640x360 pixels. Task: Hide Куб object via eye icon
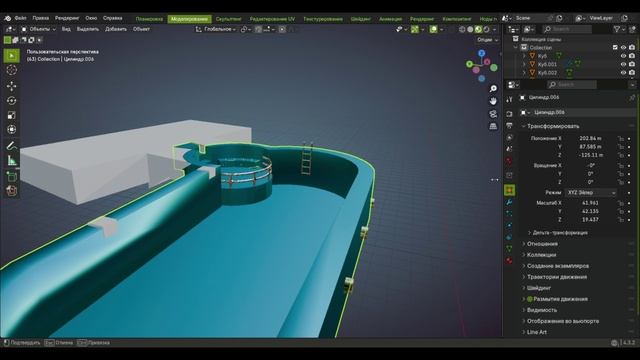[623, 56]
